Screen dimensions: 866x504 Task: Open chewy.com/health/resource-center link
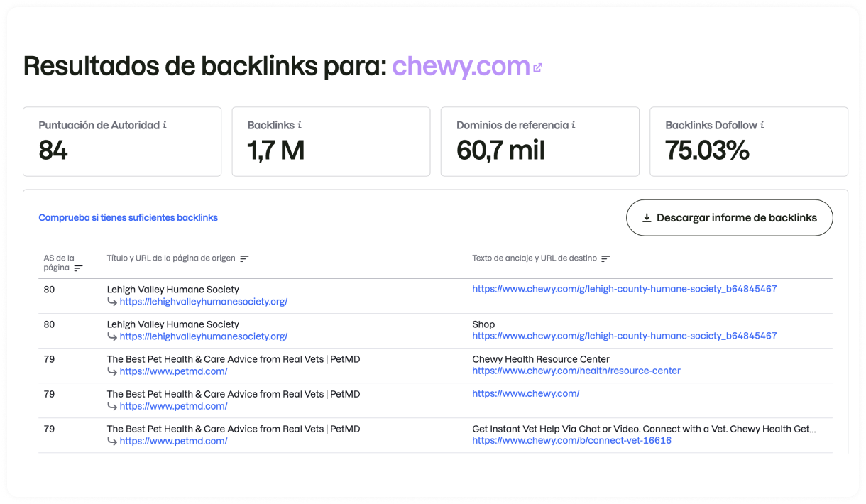(x=576, y=371)
